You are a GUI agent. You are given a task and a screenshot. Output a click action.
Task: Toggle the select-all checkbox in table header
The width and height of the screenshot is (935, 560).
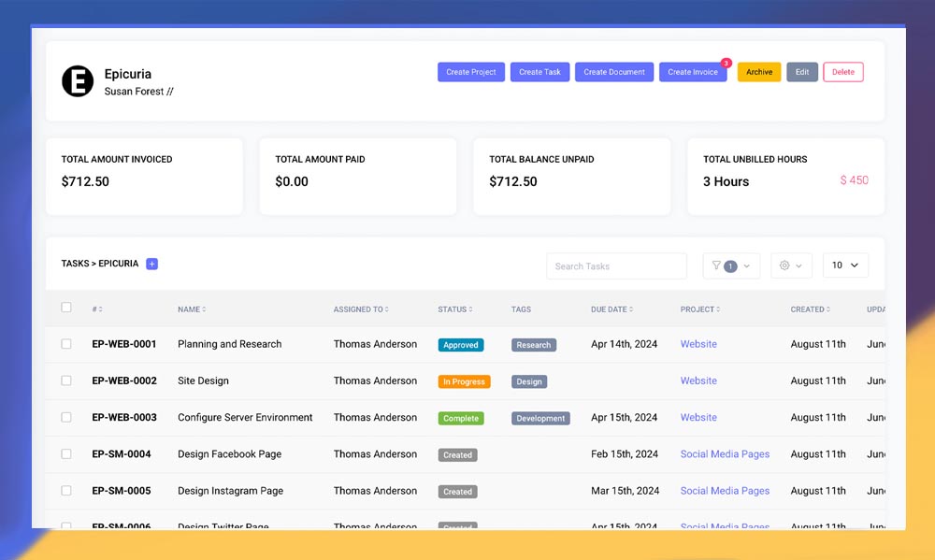coord(66,308)
